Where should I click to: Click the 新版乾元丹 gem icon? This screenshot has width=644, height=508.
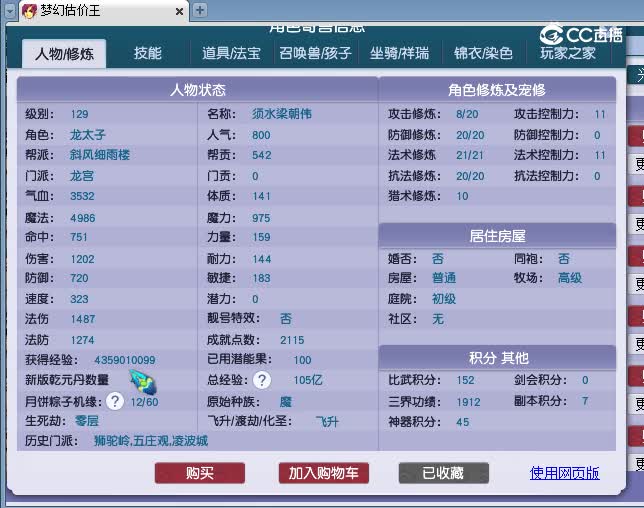coord(143,382)
